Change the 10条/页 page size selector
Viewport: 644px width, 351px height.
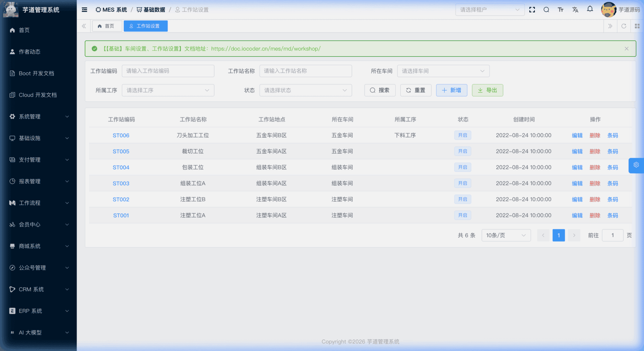pos(506,235)
